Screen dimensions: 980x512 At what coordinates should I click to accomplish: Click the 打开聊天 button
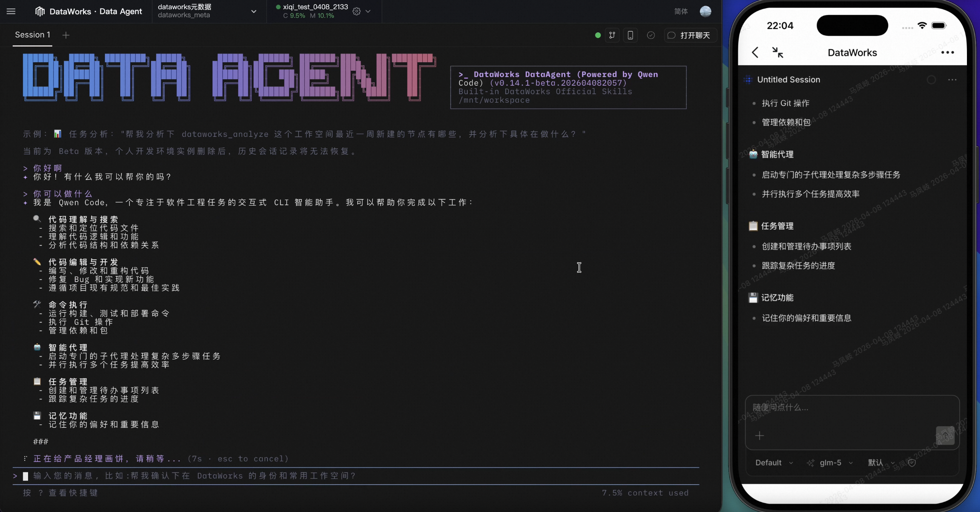[690, 35]
